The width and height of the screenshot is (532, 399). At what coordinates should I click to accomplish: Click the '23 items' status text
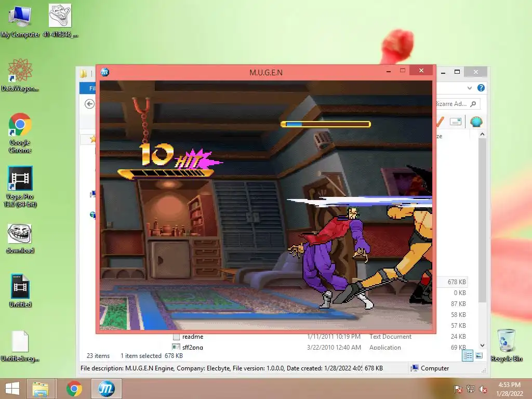pyautogui.click(x=98, y=355)
